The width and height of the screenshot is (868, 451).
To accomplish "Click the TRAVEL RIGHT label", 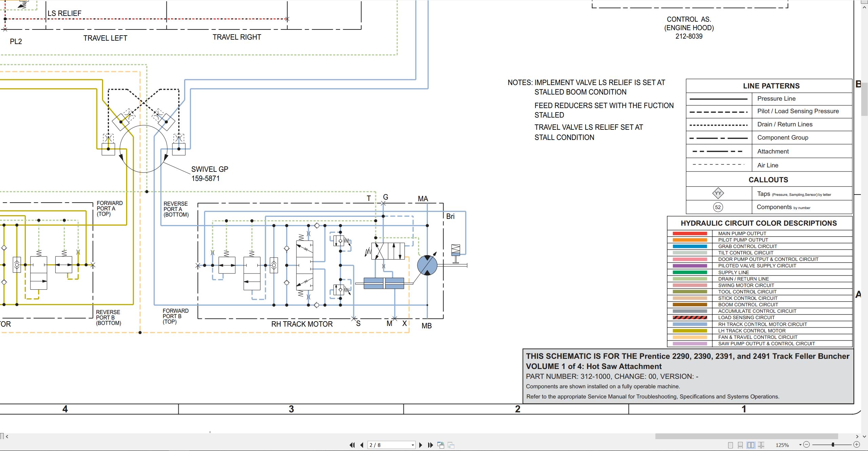I will click(x=237, y=37).
